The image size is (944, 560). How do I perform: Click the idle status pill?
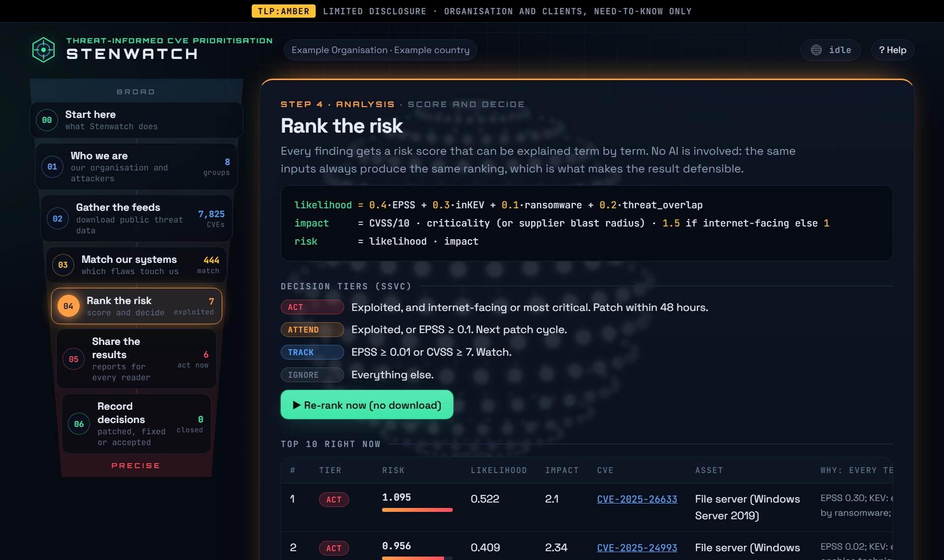click(x=830, y=50)
